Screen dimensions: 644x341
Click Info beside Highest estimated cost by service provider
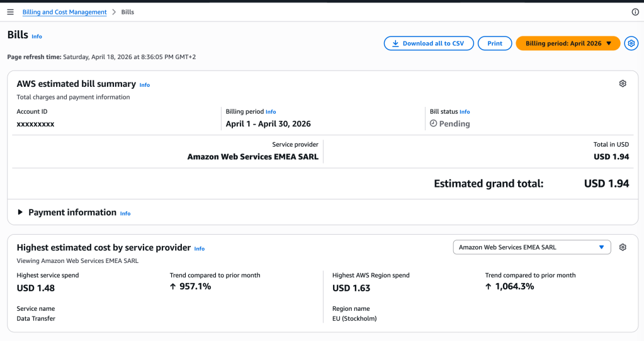click(199, 249)
